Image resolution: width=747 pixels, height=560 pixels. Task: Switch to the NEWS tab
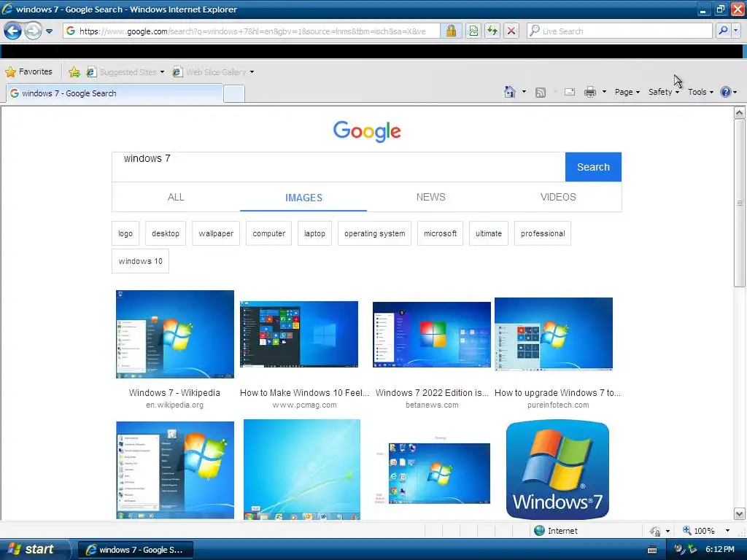click(x=430, y=197)
